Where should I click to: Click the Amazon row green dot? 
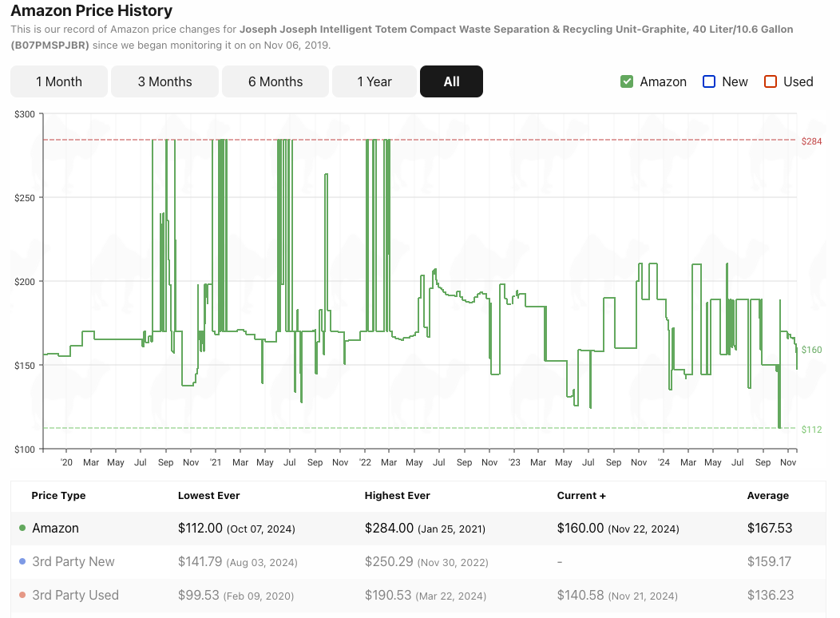coord(22,528)
